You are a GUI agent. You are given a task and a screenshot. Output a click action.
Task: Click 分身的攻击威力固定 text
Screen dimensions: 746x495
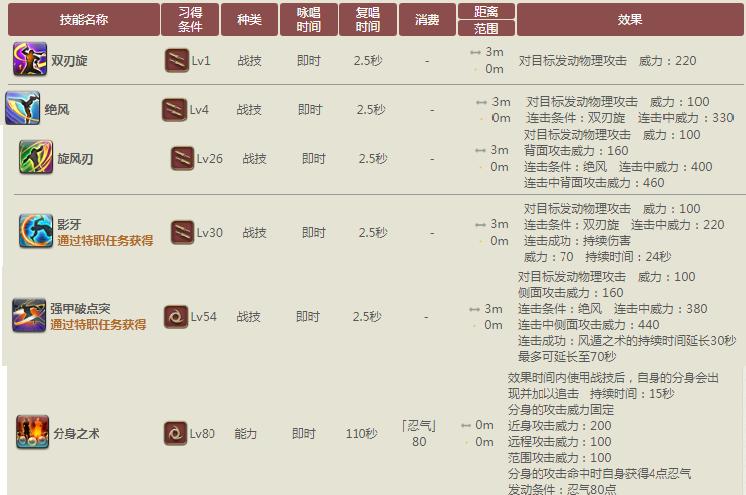(561, 410)
